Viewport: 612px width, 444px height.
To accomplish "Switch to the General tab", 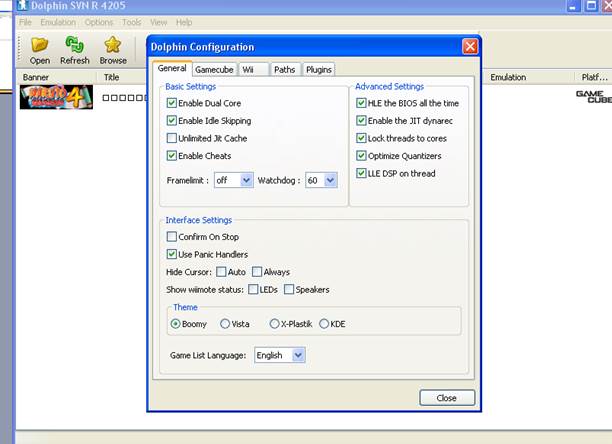I will pos(172,68).
